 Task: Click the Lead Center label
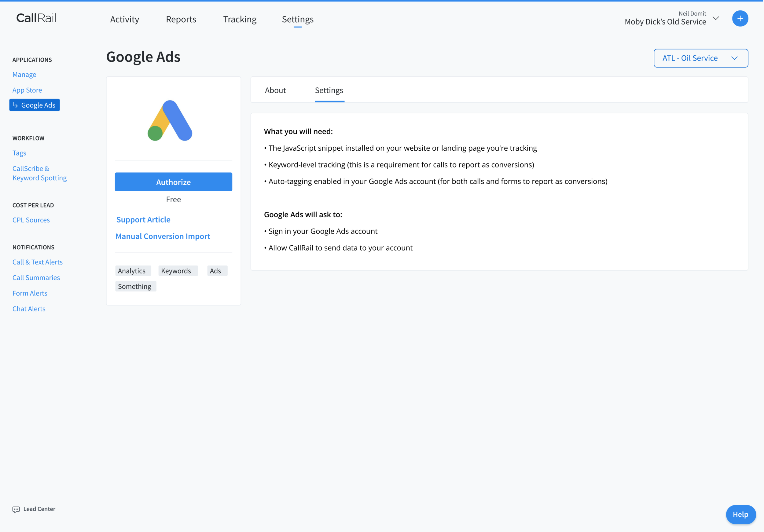39,509
